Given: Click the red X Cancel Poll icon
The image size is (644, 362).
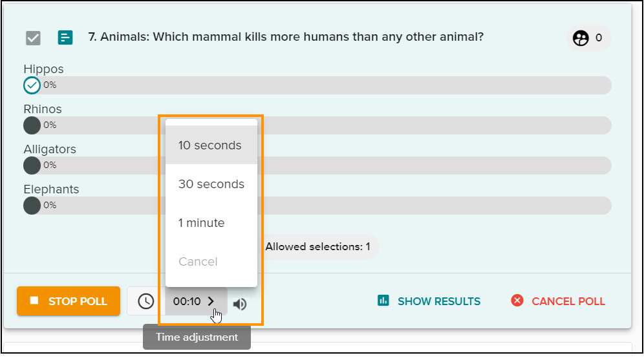Looking at the screenshot, I should [x=517, y=301].
